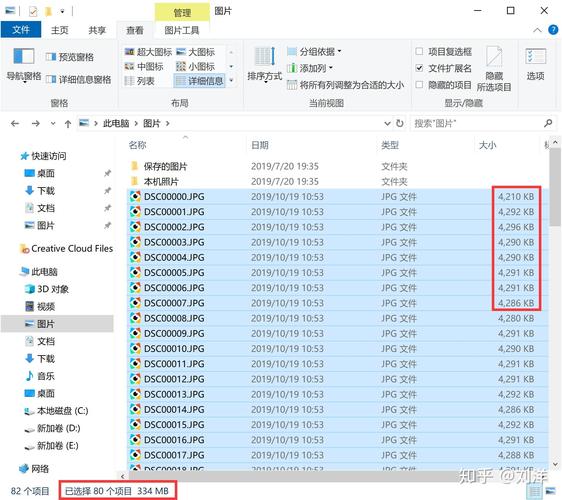Sort by the Date (日期) column
The height and width of the screenshot is (500, 562).
click(260, 145)
